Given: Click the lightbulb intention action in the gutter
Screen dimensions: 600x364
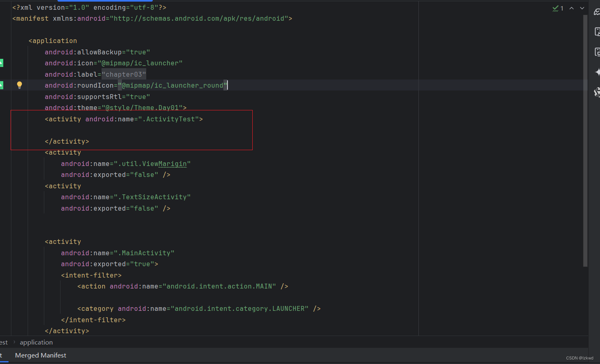Looking at the screenshot, I should 19,85.
